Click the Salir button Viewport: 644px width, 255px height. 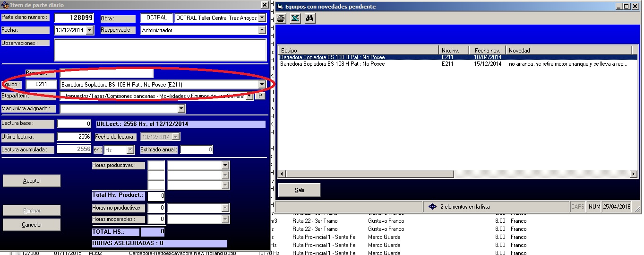click(299, 190)
